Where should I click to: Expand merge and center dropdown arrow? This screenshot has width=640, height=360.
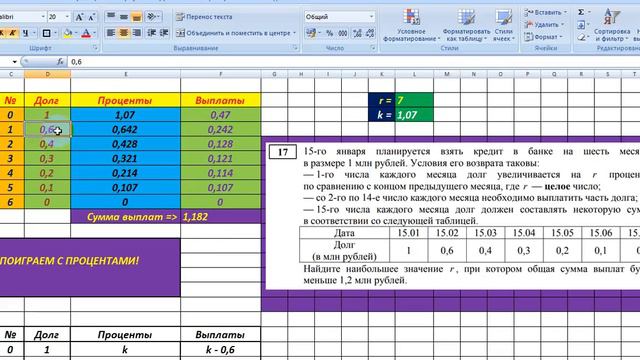[x=295, y=33]
